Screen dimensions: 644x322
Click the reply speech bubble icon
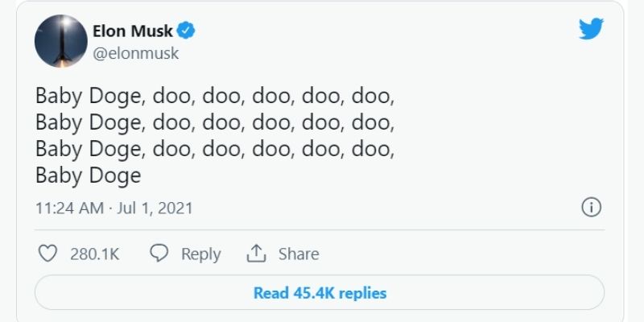click(159, 254)
